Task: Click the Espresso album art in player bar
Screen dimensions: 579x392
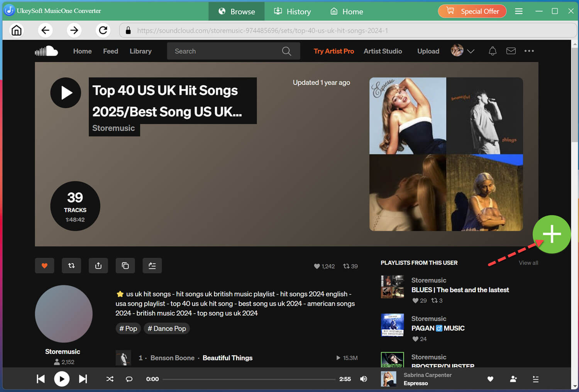Action: point(389,379)
